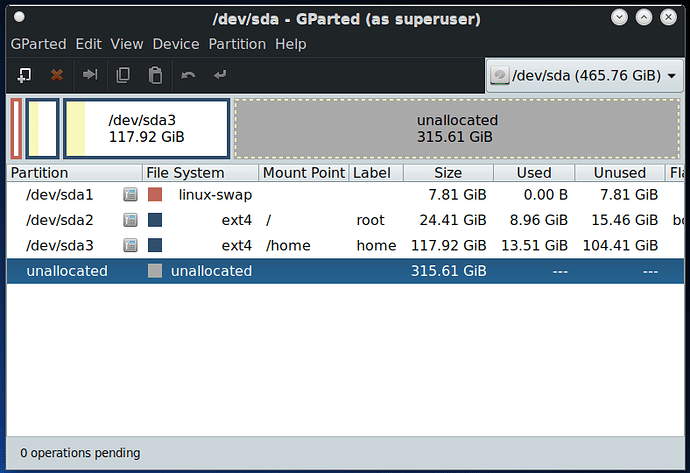Select the /dev/sda2 row in partition list
Image resolution: width=690 pixels, height=473 pixels.
[x=345, y=220]
